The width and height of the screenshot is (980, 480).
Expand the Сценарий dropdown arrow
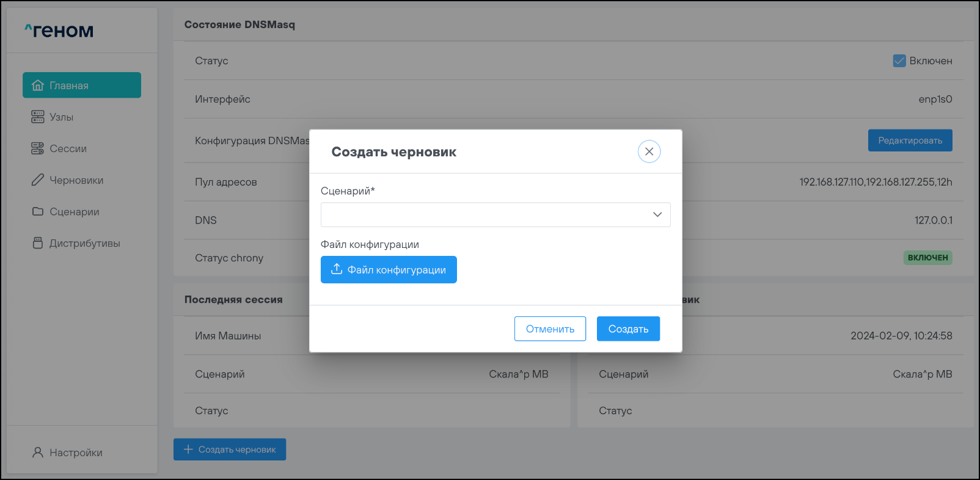click(x=657, y=214)
